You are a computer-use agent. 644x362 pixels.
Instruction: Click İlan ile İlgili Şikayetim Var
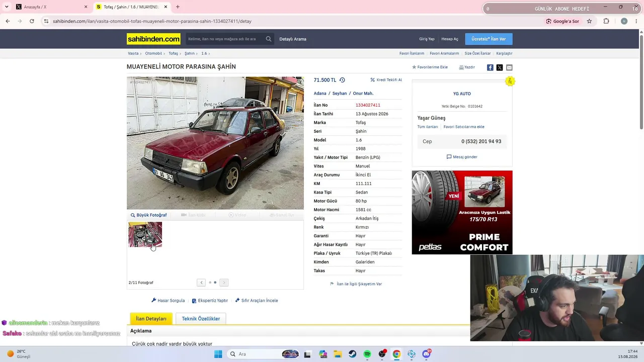coord(356,284)
